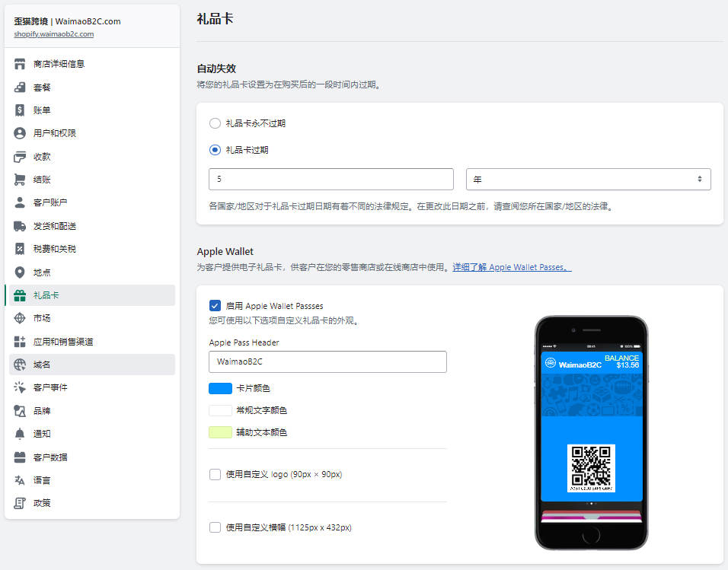The image size is (728, 570).
Task: Click the 地点 location pin icon
Action: click(20, 272)
